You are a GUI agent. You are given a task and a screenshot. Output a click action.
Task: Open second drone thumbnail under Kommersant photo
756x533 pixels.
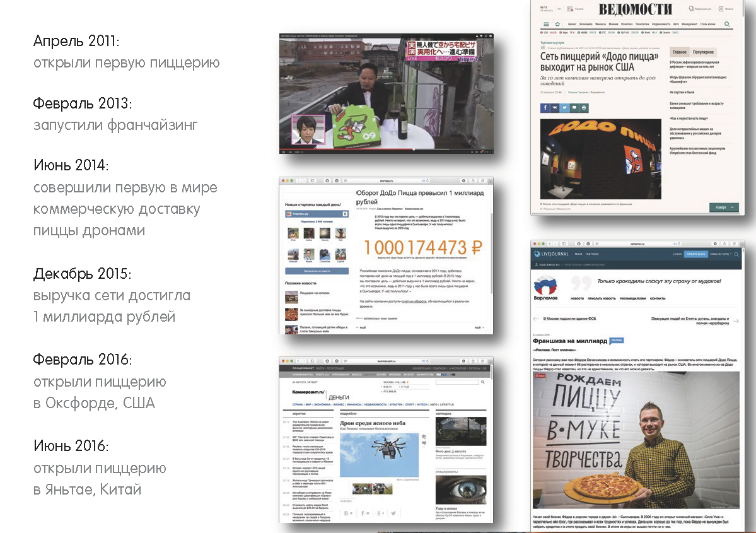click(383, 489)
